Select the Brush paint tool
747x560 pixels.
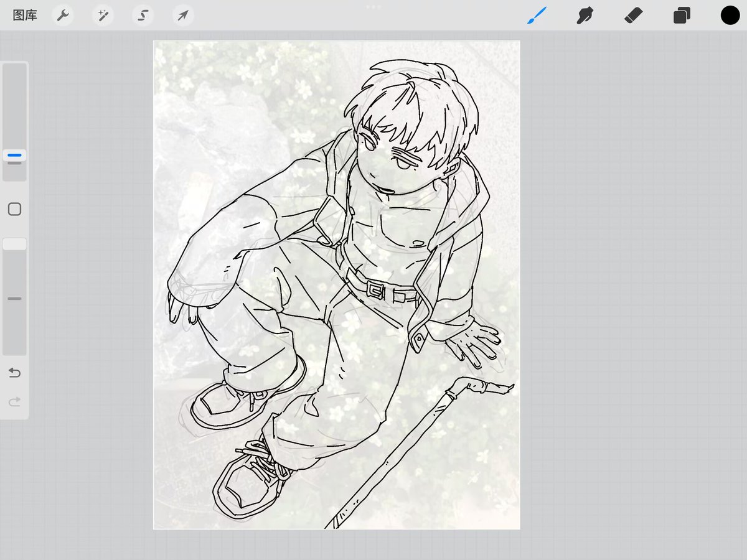click(x=536, y=15)
